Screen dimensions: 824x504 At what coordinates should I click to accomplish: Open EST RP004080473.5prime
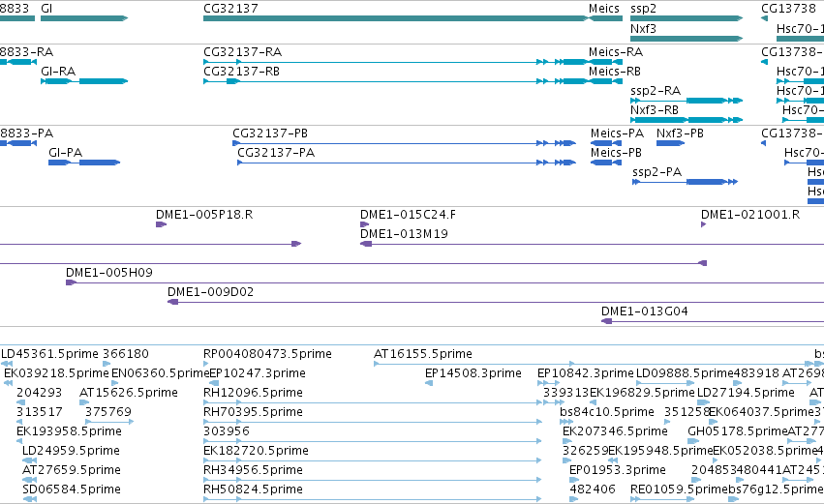(x=267, y=354)
